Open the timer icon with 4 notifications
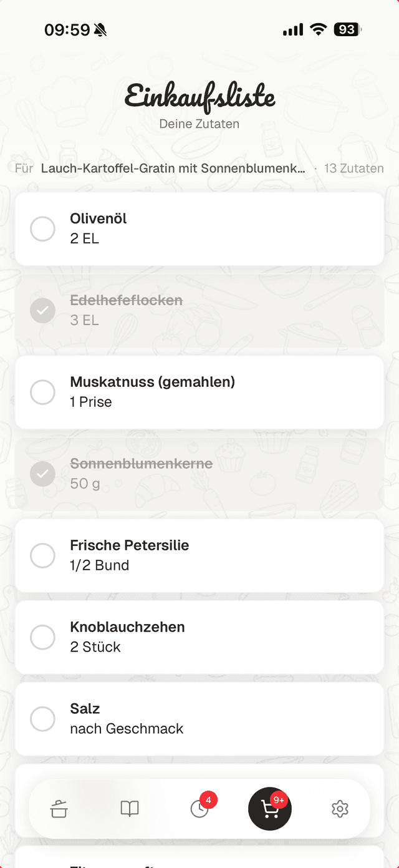The height and width of the screenshot is (868, 399). coord(199,809)
